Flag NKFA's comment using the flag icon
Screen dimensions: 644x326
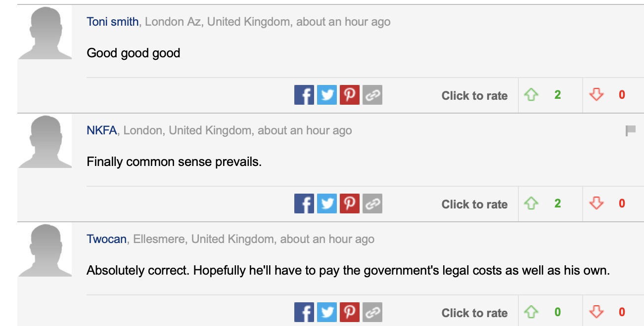pos(631,131)
